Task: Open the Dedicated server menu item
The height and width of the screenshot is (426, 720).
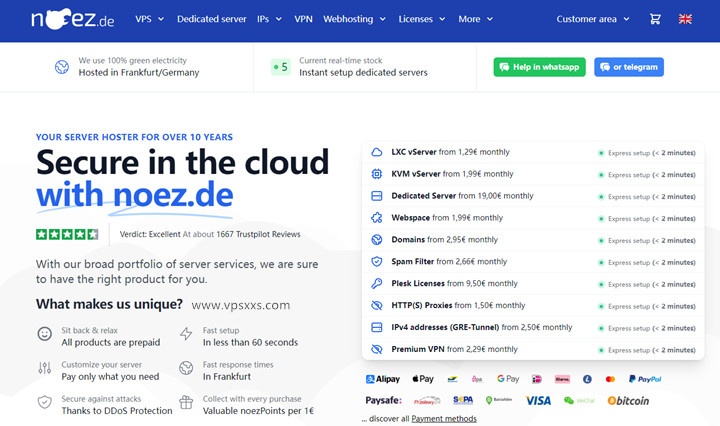Action: (x=212, y=19)
